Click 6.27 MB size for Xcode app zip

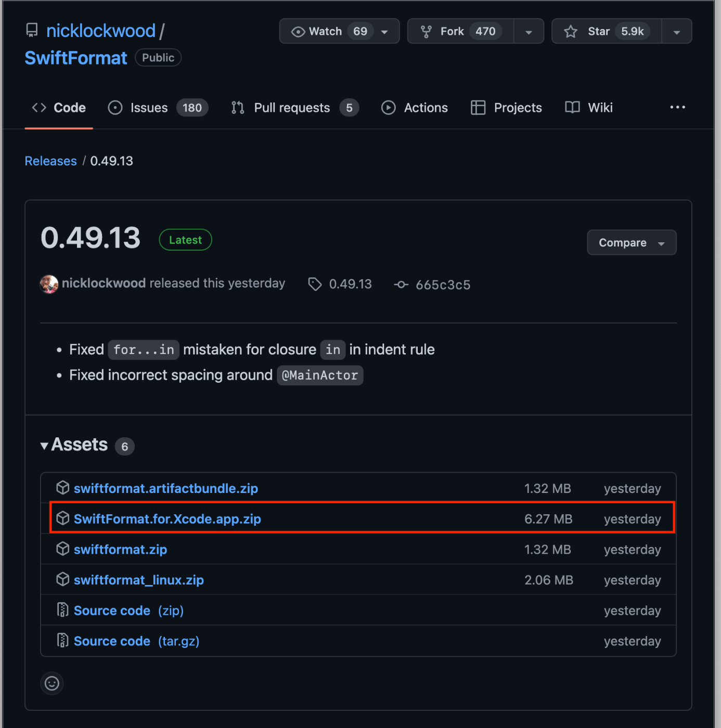[x=548, y=519]
